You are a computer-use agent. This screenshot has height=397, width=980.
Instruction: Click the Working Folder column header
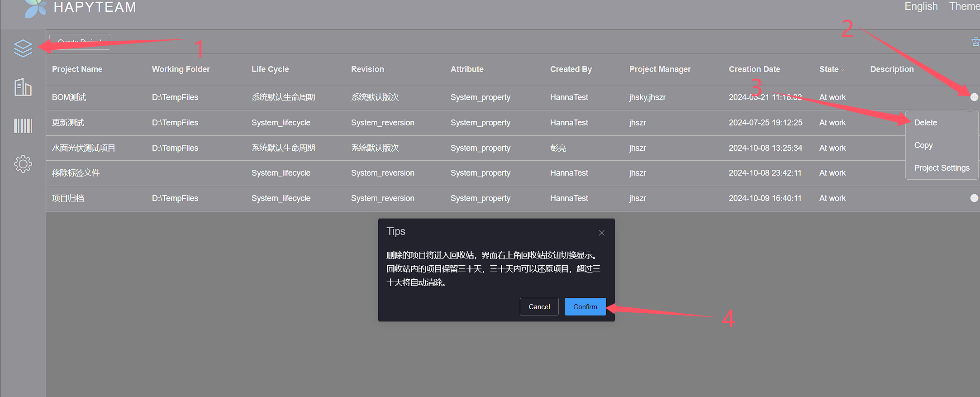point(181,69)
